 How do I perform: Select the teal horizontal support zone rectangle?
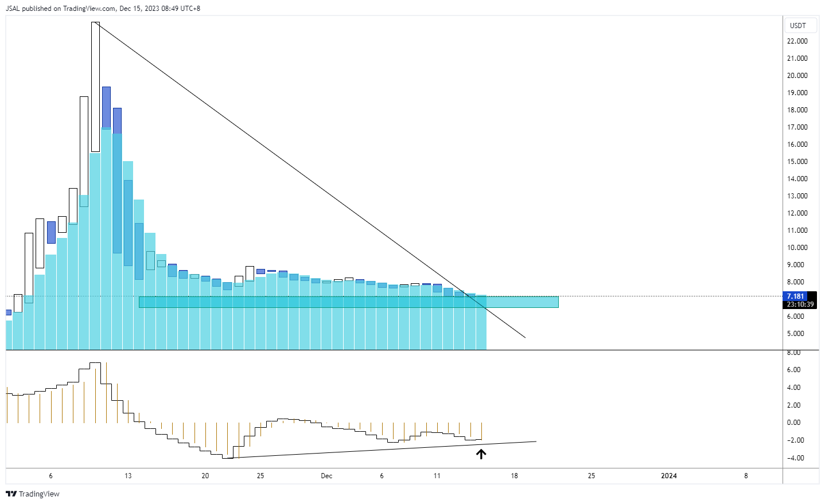(x=348, y=302)
